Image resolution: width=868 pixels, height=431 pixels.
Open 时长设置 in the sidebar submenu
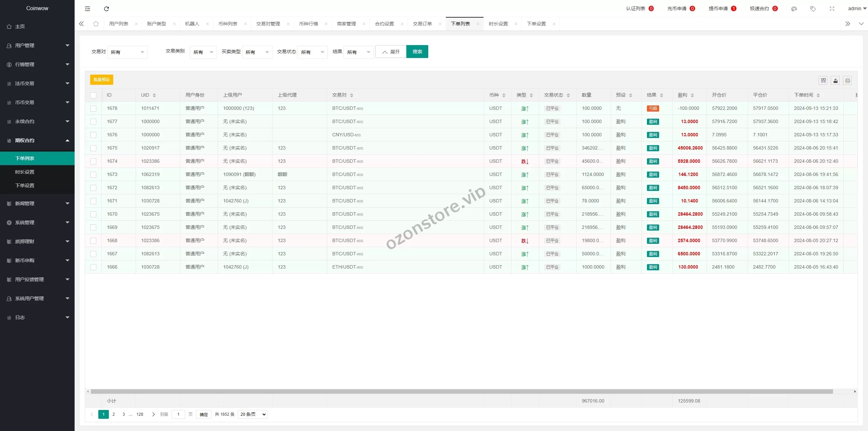coord(25,172)
